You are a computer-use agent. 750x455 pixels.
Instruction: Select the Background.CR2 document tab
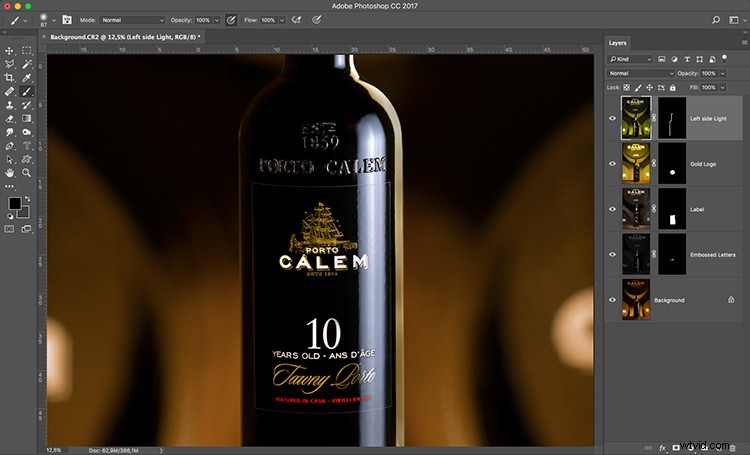[125, 37]
